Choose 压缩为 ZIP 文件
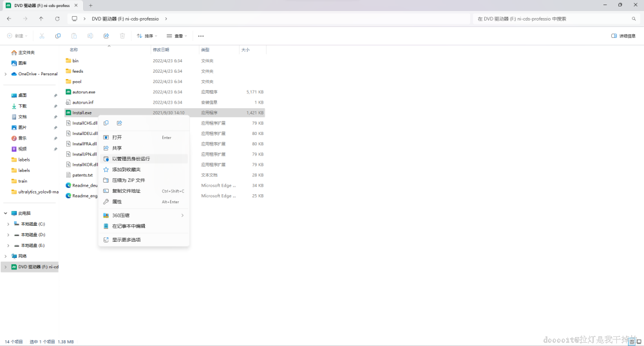This screenshot has height=346, width=644. coord(144,180)
